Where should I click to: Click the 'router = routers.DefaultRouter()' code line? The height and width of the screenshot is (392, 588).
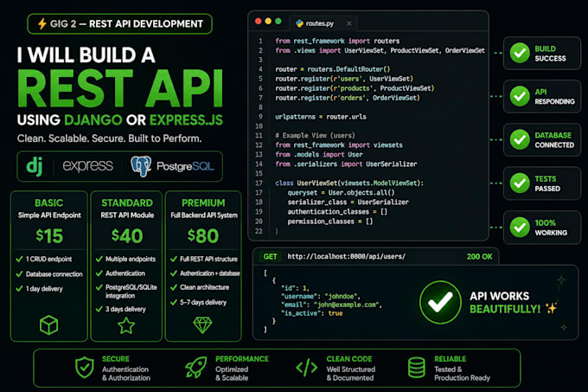[x=333, y=69]
